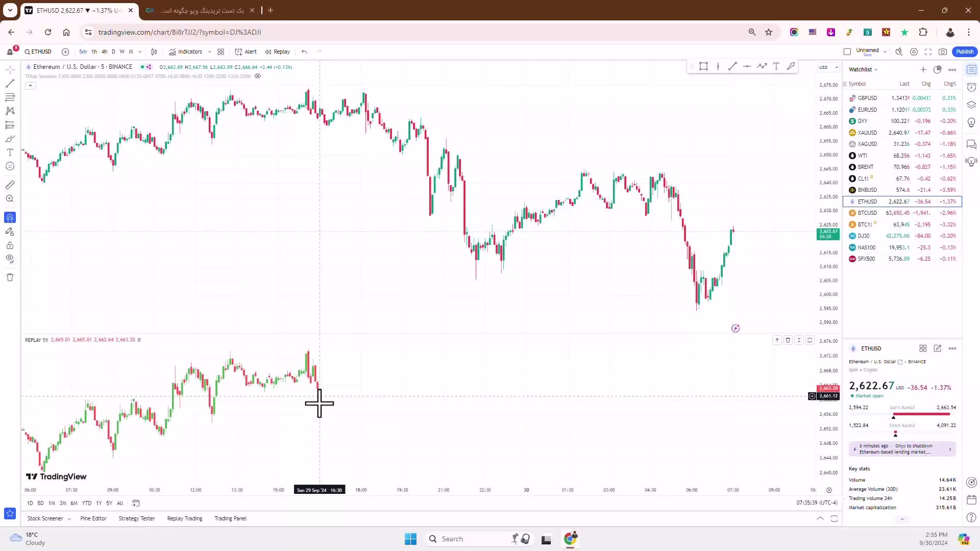The height and width of the screenshot is (551, 980).
Task: Switch to Strategy Tester tab
Action: [137, 518]
